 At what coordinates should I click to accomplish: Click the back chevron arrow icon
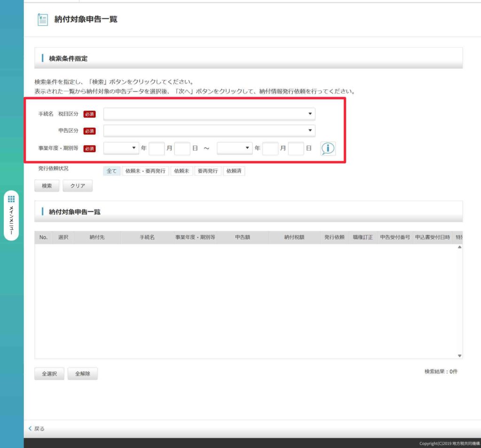[x=31, y=428]
